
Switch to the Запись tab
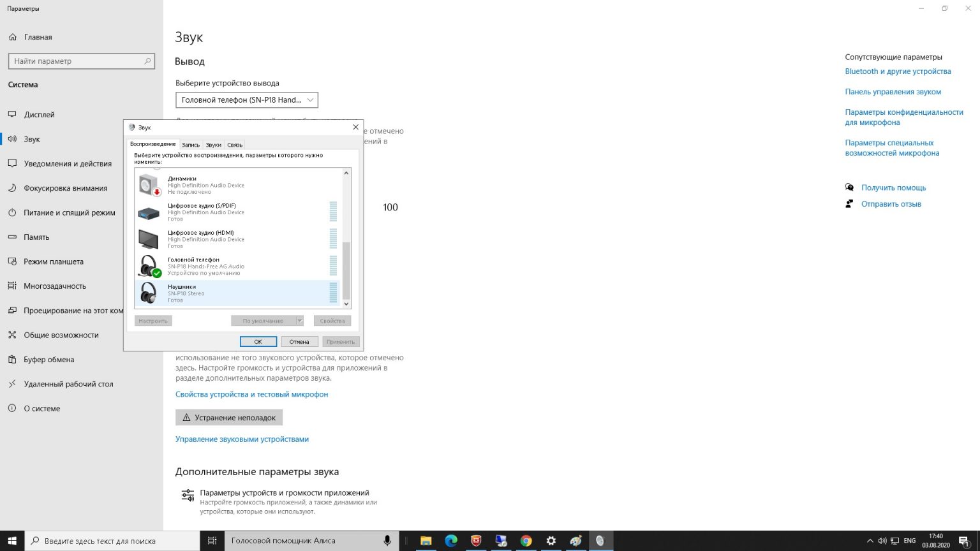pyautogui.click(x=190, y=144)
